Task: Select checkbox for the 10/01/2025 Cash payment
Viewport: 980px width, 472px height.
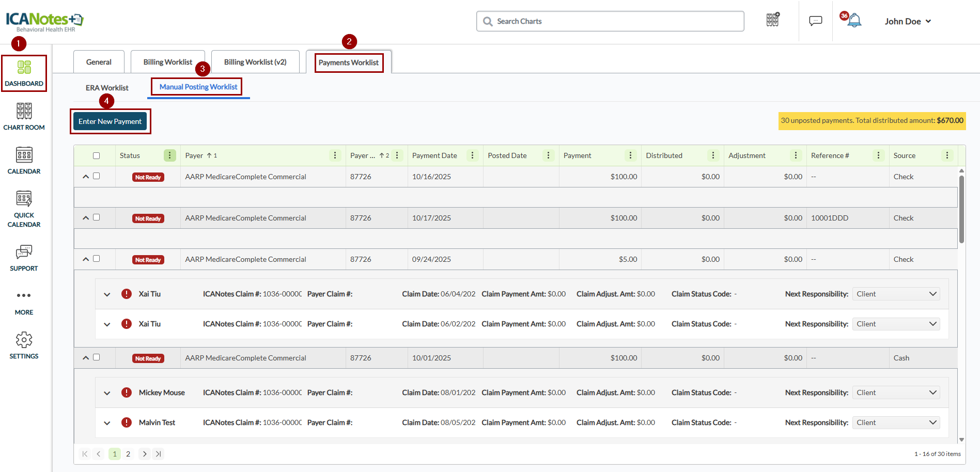Action: (96, 357)
